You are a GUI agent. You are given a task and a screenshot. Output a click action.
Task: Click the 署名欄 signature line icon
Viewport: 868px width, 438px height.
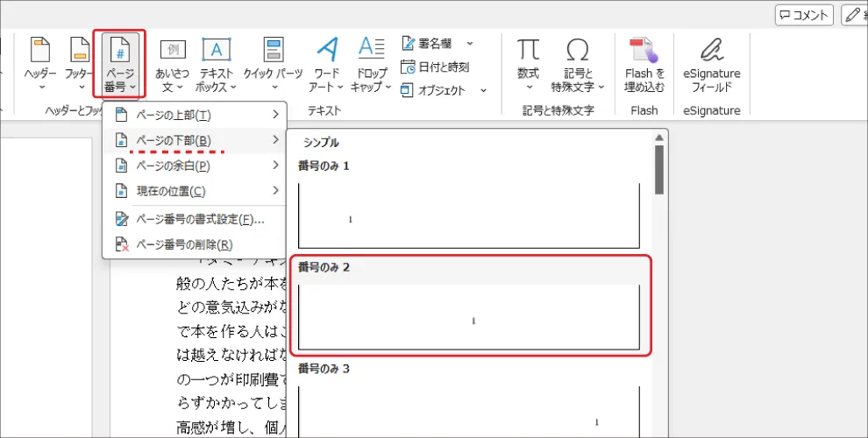[408, 44]
